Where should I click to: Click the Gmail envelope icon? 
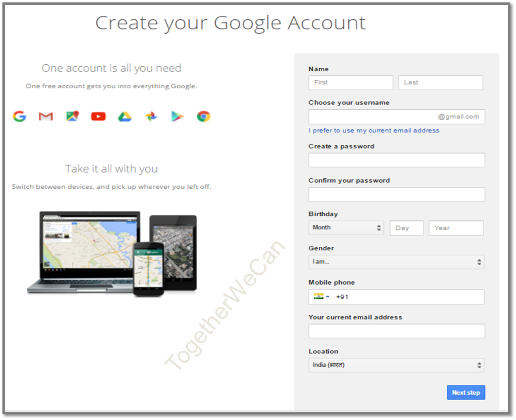(x=46, y=116)
